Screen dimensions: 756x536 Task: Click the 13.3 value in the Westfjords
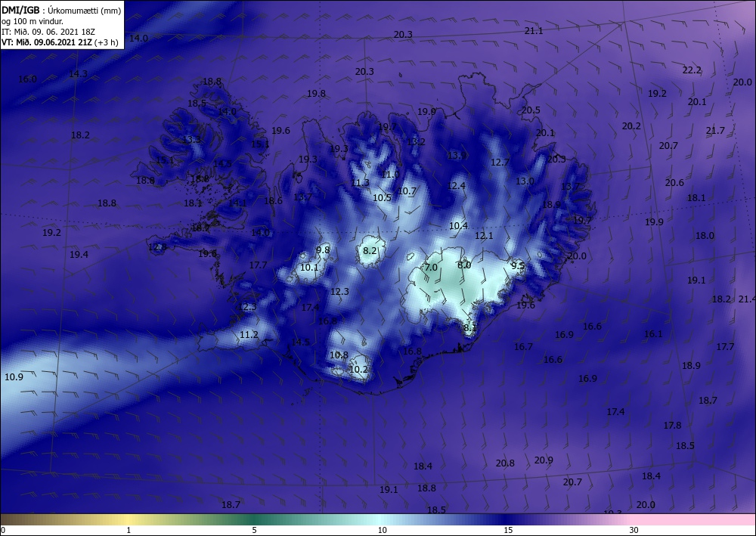coord(191,140)
